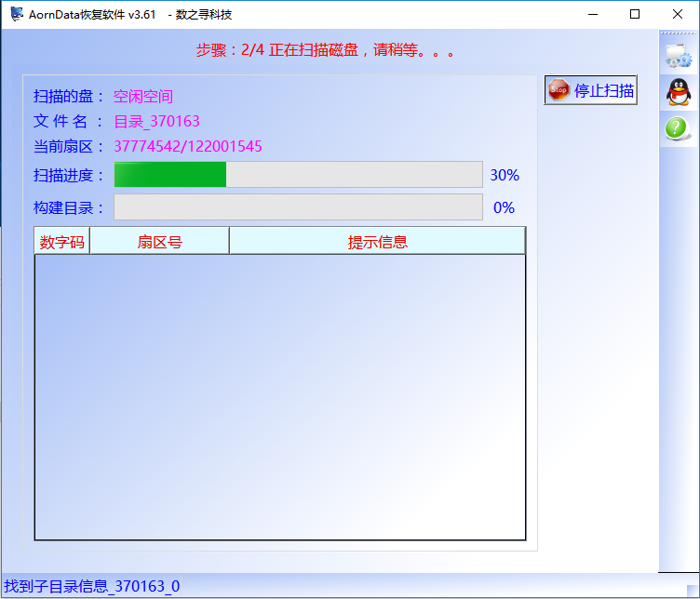Viewport: 700px width, 599px height.
Task: Maximize the AornData window
Action: tap(635, 14)
